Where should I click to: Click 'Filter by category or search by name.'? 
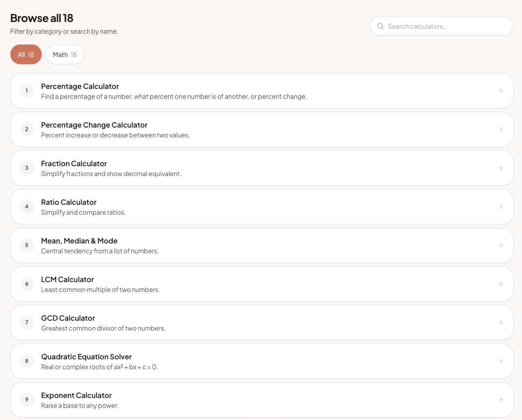64,31
